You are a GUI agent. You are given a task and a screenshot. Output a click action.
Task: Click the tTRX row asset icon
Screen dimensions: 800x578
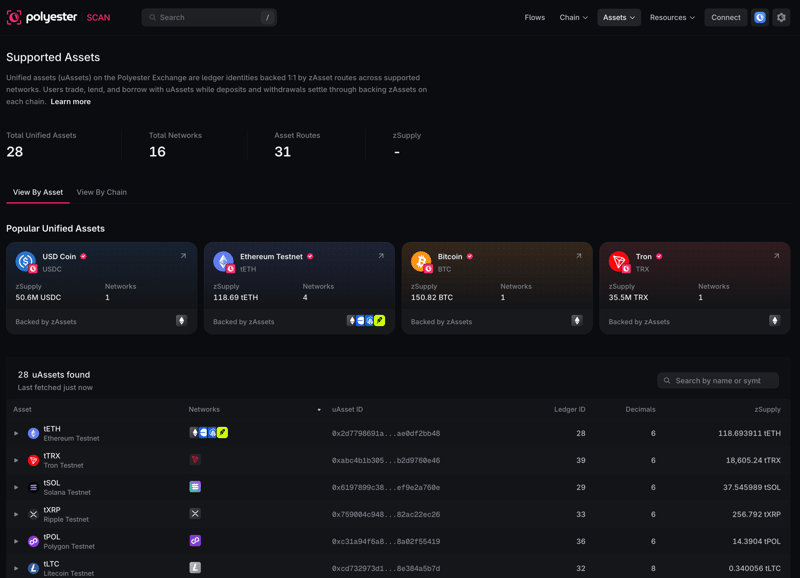coord(33,461)
